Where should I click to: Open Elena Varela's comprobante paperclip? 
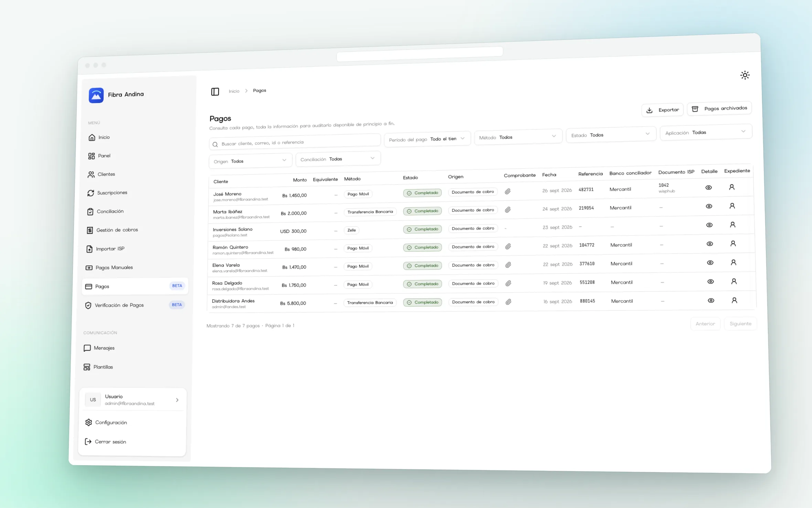508,265
